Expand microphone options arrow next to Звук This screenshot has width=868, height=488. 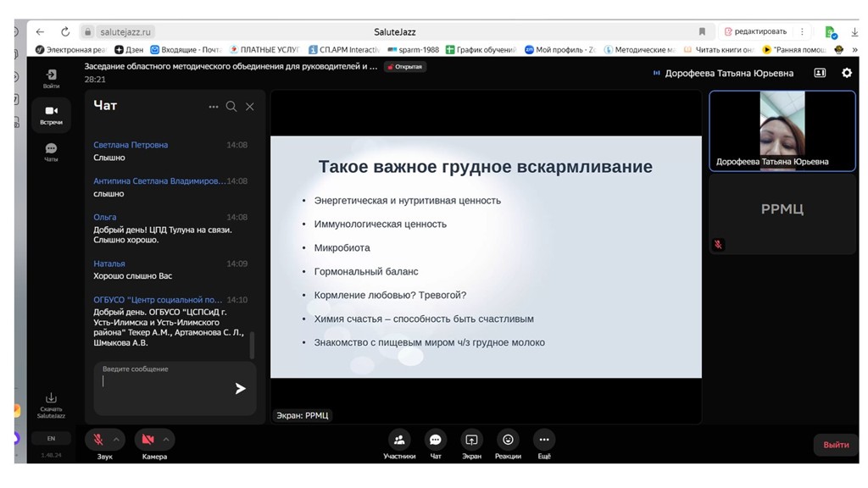(x=117, y=440)
